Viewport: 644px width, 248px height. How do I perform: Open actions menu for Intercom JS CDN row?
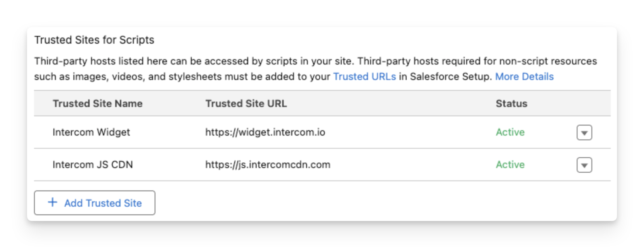584,165
